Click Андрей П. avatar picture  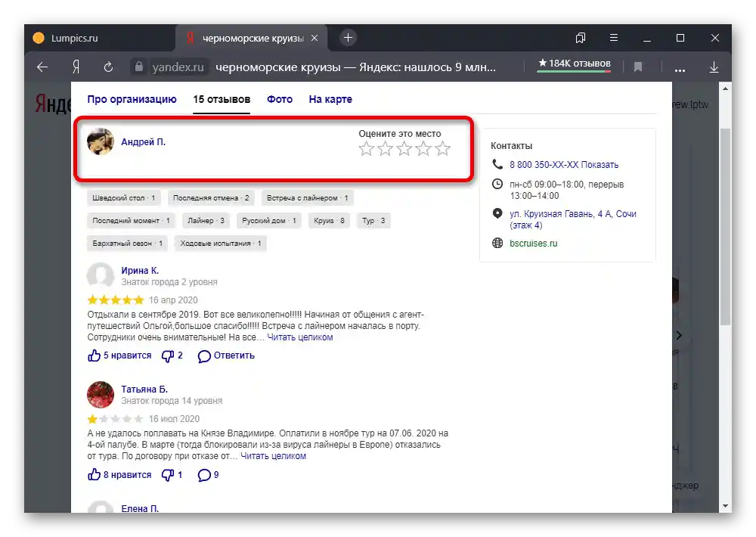pyautogui.click(x=101, y=141)
